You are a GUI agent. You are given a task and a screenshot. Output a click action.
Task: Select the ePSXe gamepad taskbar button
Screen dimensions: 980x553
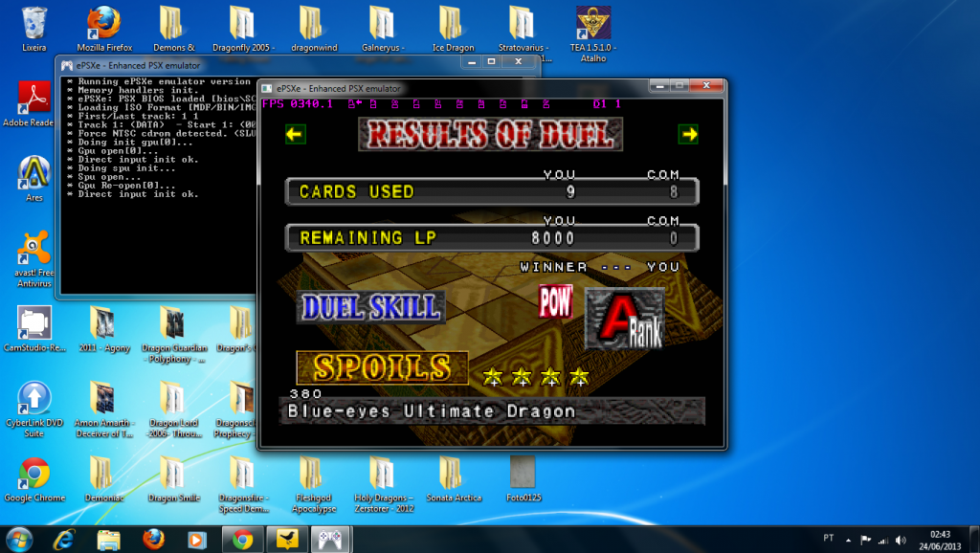(331, 540)
